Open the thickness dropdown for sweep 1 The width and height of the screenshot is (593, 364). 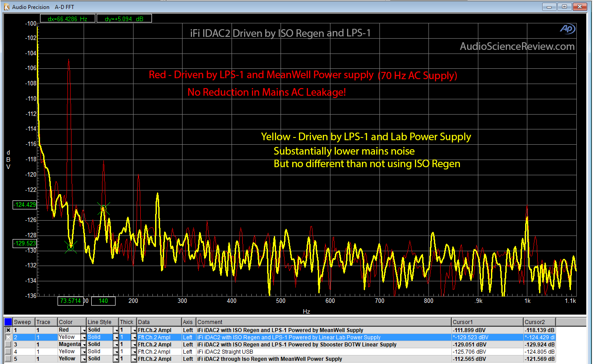pyautogui.click(x=134, y=330)
